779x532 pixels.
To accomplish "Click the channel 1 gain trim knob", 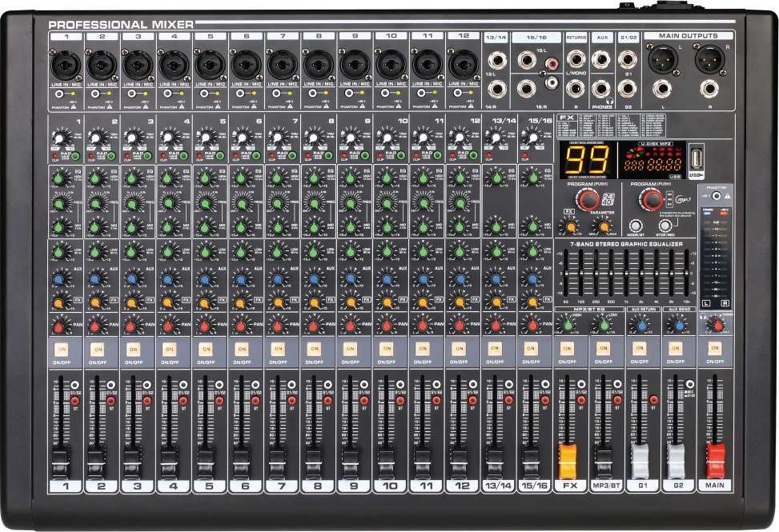I will [60, 138].
